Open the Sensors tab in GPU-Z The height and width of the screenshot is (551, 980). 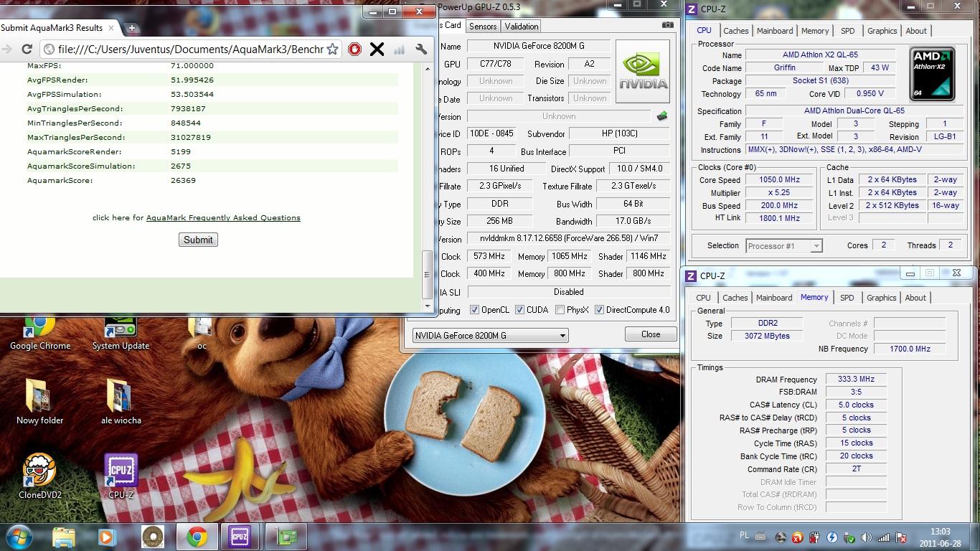[x=483, y=27]
